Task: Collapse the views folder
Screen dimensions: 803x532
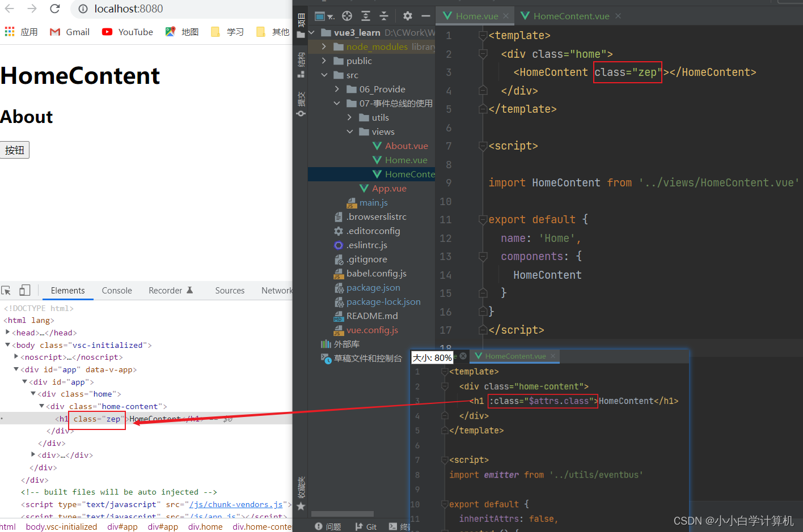Action: coord(349,131)
